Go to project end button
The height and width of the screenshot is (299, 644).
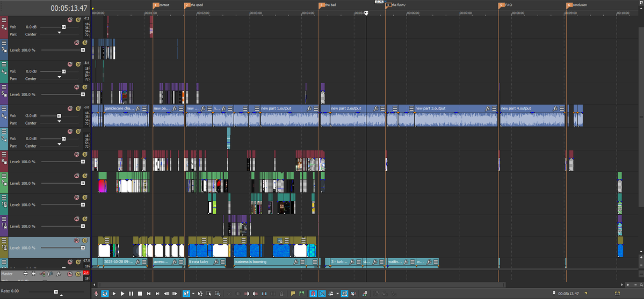coord(157,294)
